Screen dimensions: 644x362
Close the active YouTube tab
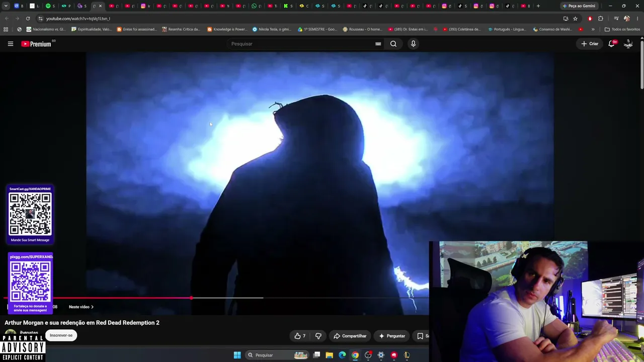100,6
